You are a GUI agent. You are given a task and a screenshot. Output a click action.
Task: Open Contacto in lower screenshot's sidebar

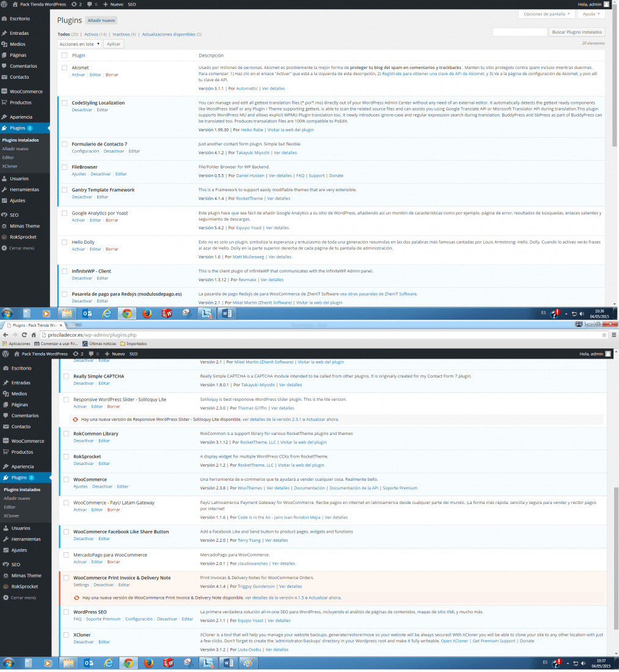point(21,427)
